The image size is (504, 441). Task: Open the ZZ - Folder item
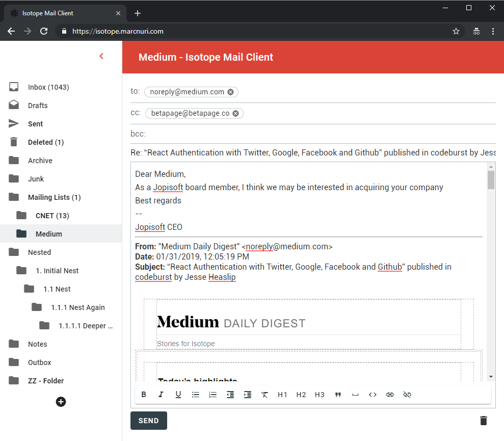coord(61,380)
